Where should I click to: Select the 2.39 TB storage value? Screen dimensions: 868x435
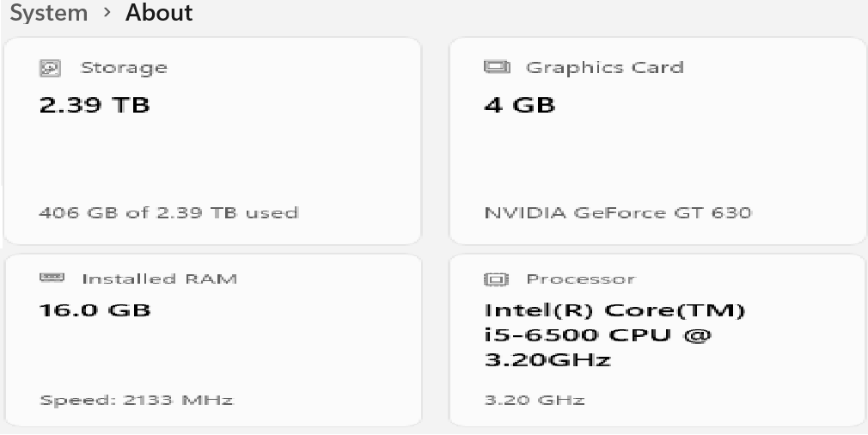95,105
